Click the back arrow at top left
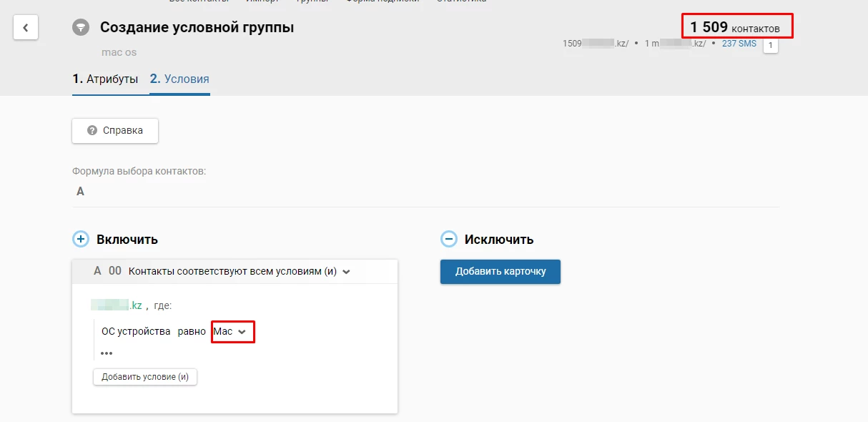 pos(26,27)
